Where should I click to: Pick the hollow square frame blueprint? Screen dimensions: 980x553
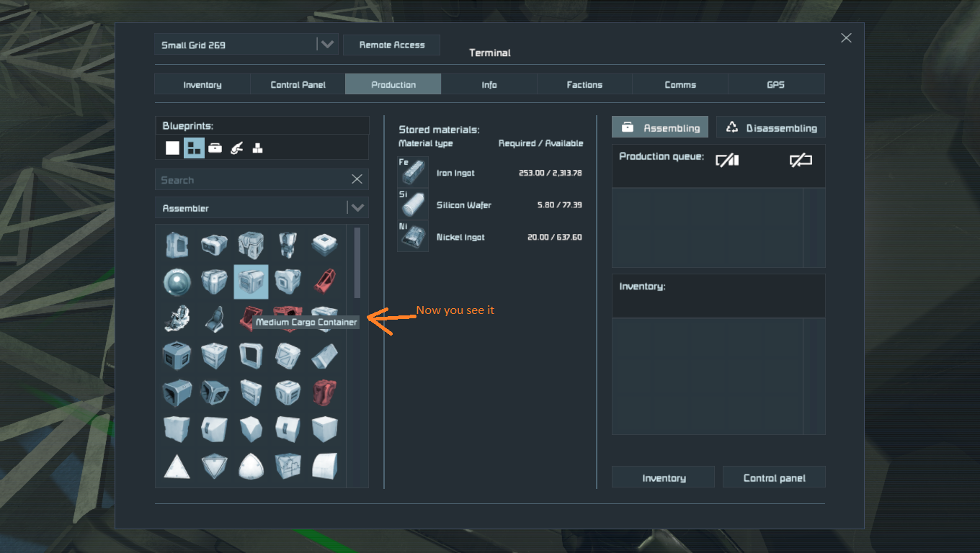[x=251, y=355]
